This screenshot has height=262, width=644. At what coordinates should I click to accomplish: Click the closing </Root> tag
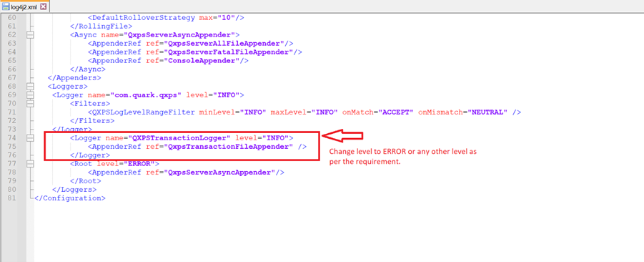point(86,181)
